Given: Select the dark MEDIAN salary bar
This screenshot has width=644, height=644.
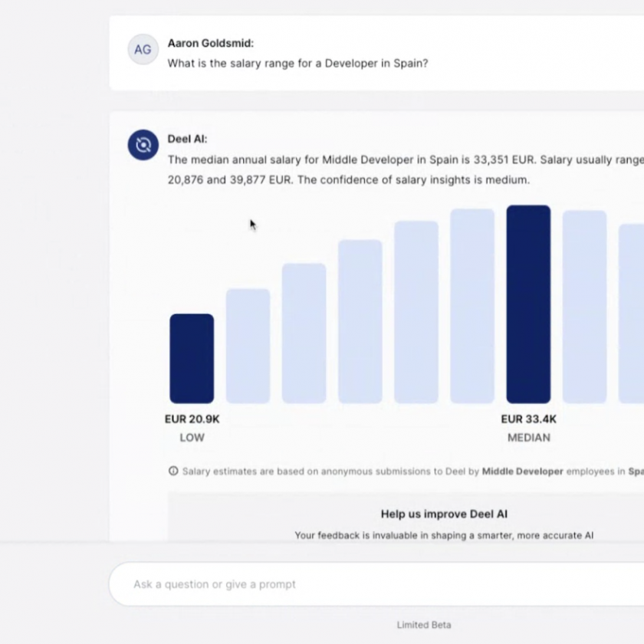Looking at the screenshot, I should pos(528,304).
